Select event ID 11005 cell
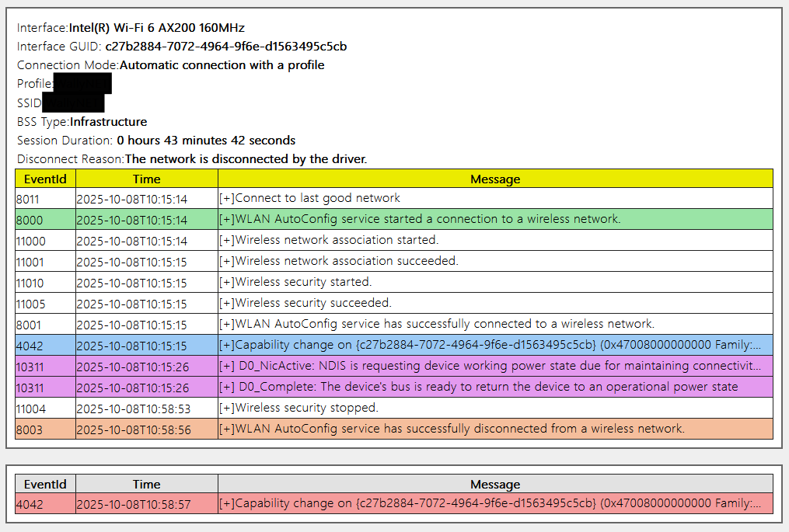The image size is (789, 532). point(45,304)
